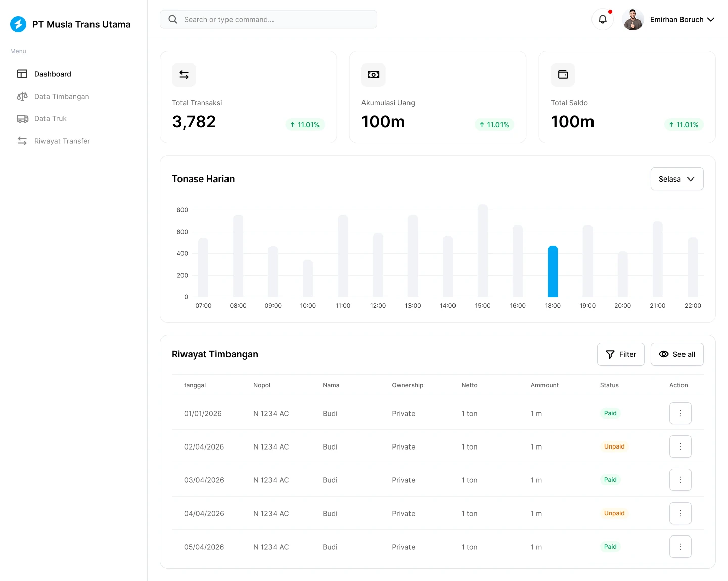Open Data Truk menu item
The height and width of the screenshot is (581, 728).
(51, 118)
